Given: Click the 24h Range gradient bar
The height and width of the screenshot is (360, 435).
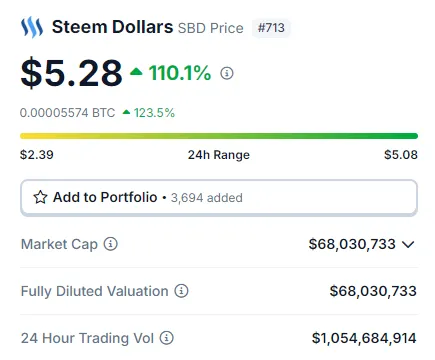Looking at the screenshot, I should (x=219, y=136).
